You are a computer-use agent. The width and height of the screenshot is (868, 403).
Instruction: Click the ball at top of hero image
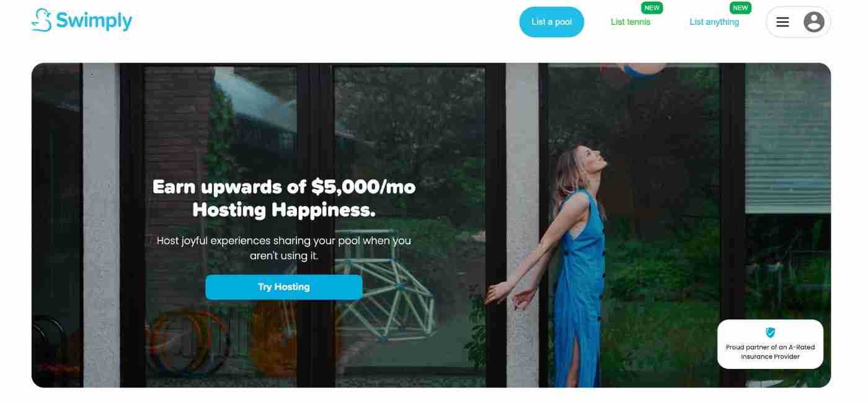(x=634, y=69)
